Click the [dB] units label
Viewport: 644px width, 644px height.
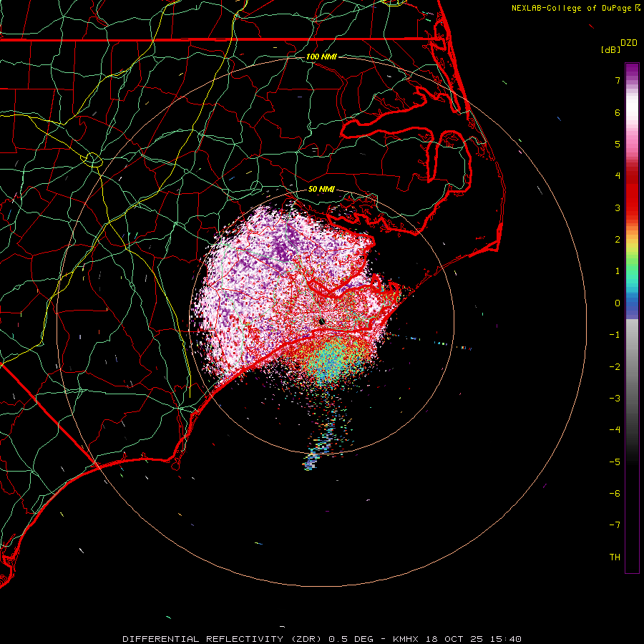pyautogui.click(x=610, y=49)
